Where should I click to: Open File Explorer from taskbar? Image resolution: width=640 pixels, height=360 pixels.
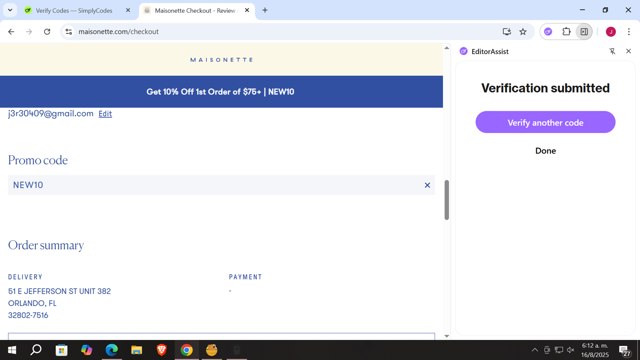click(x=136, y=350)
